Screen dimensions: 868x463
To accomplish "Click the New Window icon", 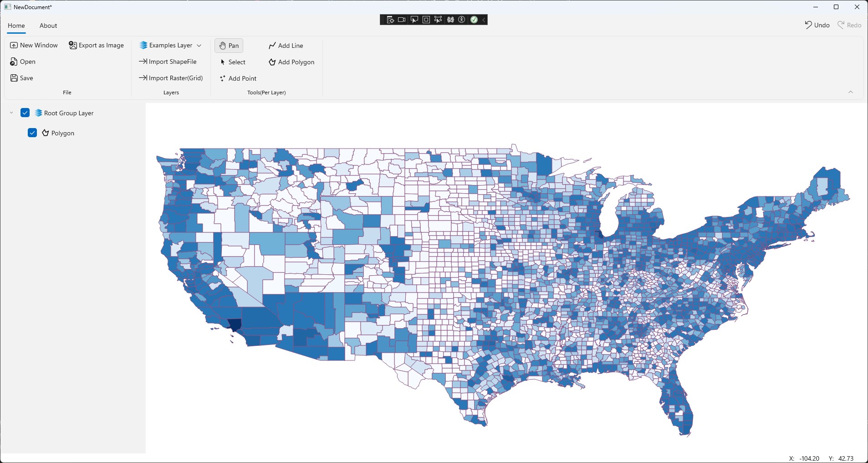I will (14, 45).
